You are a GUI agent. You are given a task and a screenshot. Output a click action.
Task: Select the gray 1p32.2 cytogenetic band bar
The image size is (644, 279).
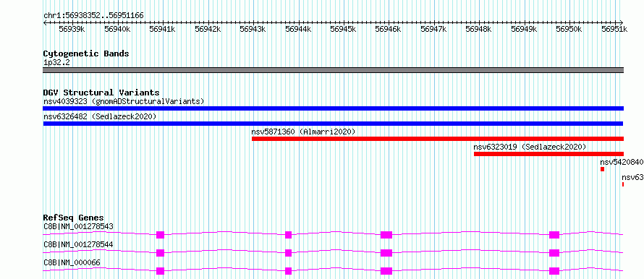334,70
